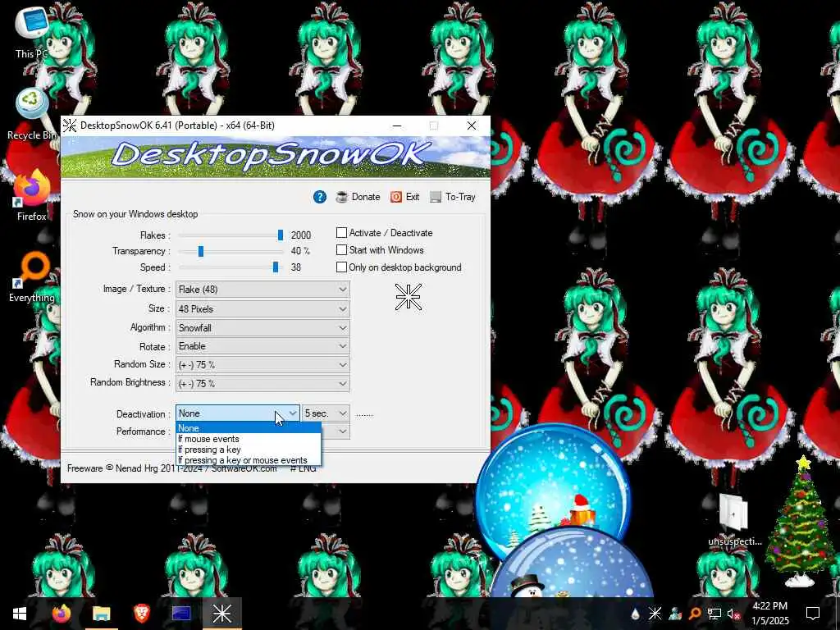Close the DesktopSnowOK window
This screenshot has height=630, width=840.
coord(472,126)
